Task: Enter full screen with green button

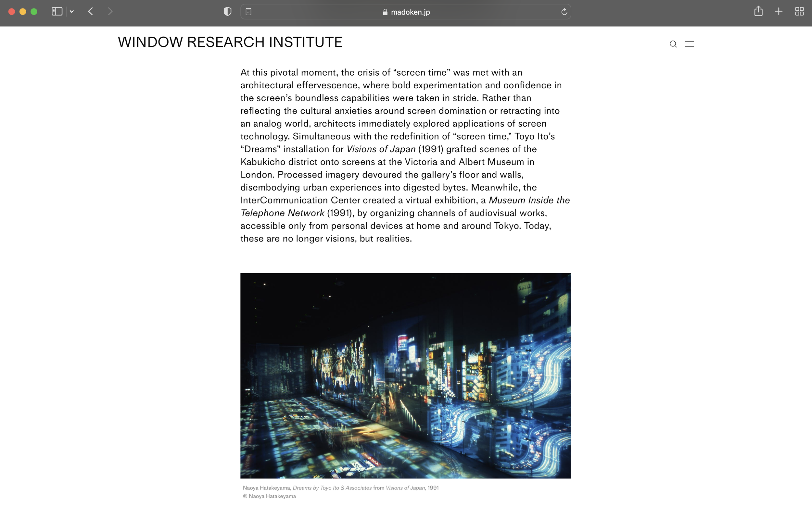Action: [x=34, y=12]
